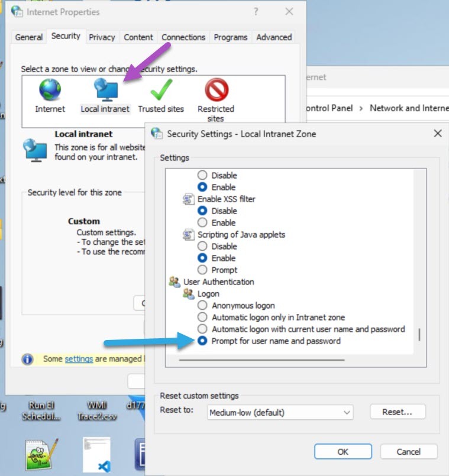Choose the Restricted sites zone icon
Screen dimensions: 449x476
(216, 90)
